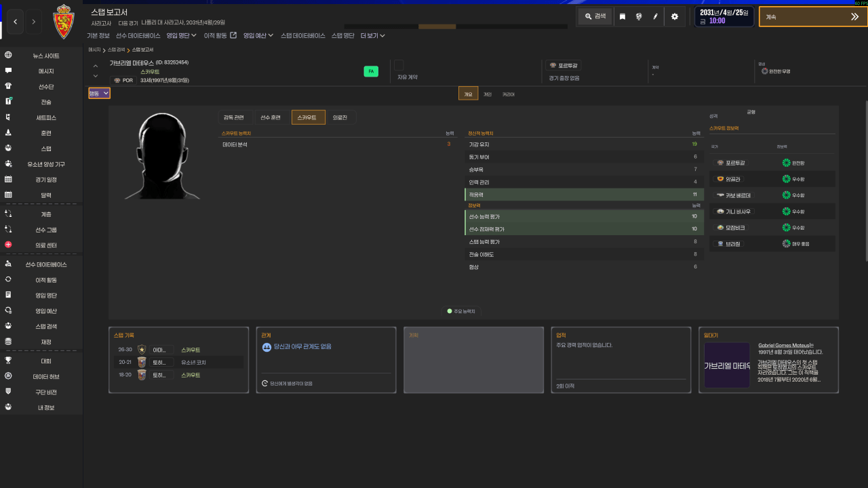
Task: Open 영입 명단 list icon in sidebar
Action: pyautogui.click(x=8, y=296)
